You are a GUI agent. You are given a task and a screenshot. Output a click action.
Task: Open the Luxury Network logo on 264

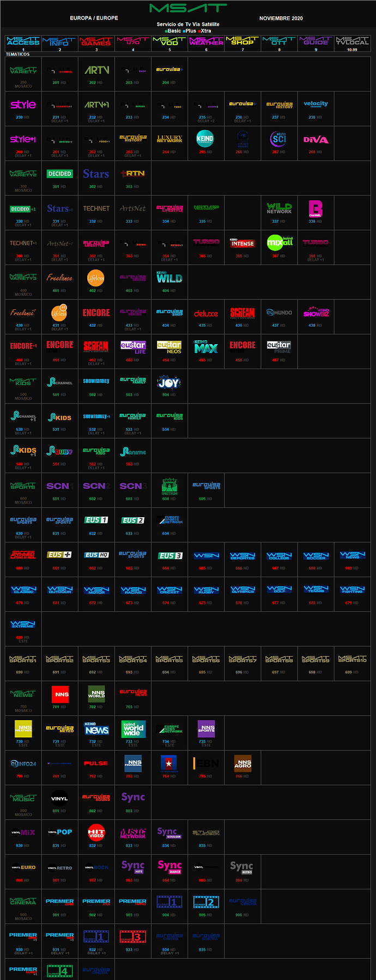(x=169, y=139)
